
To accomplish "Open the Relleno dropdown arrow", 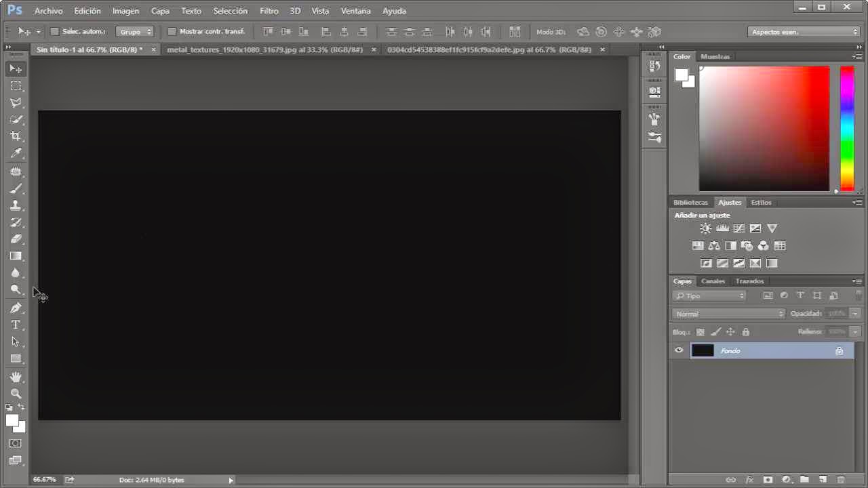I will (x=855, y=332).
